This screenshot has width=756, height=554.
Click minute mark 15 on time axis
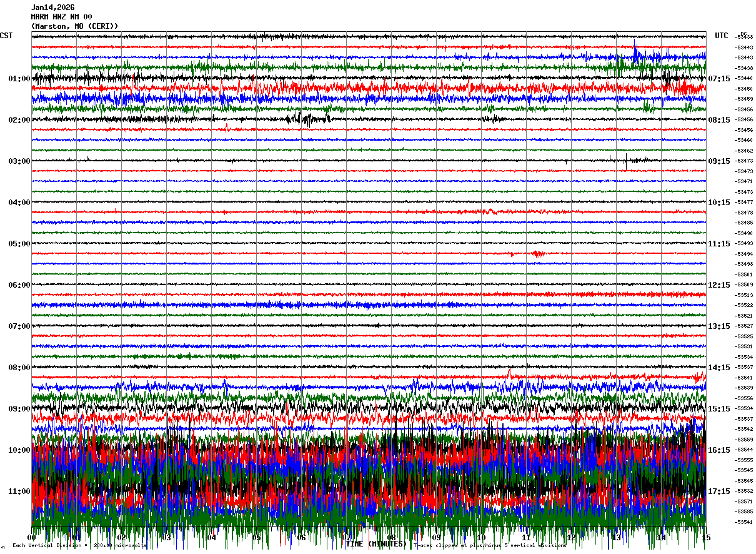[x=706, y=537]
